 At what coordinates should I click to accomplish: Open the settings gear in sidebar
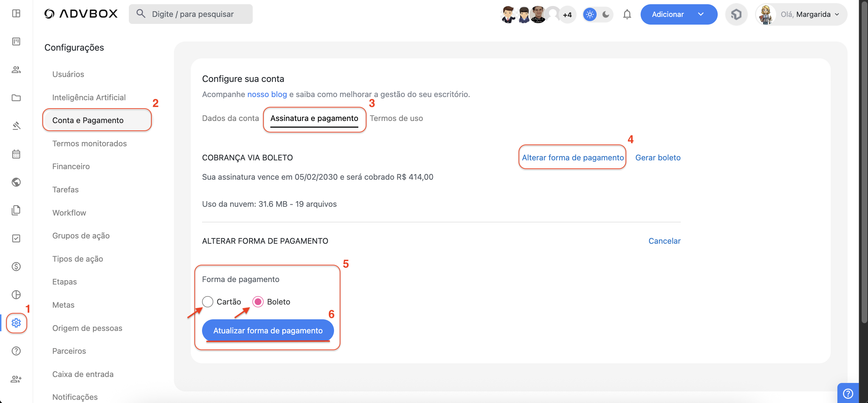click(x=16, y=323)
